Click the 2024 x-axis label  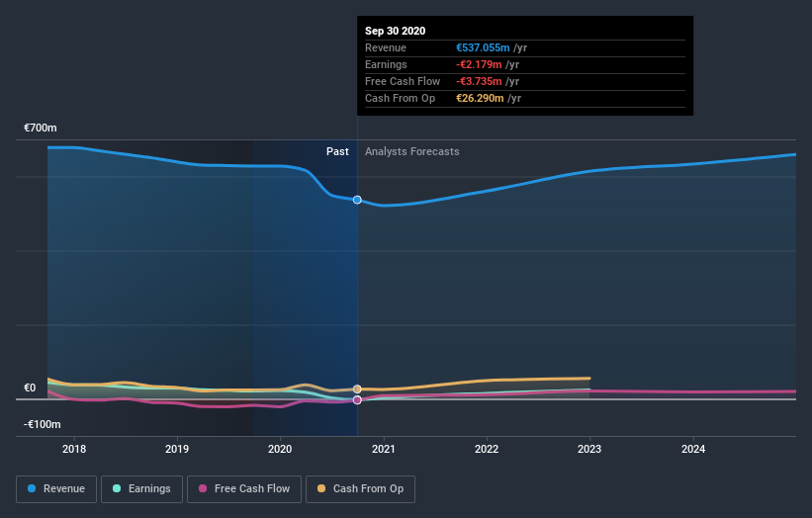pos(693,449)
